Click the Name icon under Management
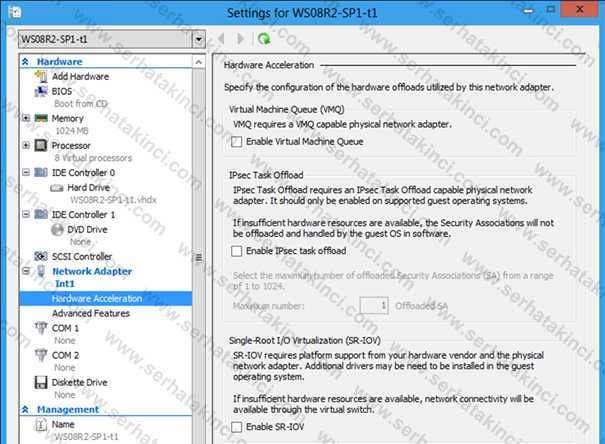The width and height of the screenshot is (605, 444). click(x=41, y=424)
